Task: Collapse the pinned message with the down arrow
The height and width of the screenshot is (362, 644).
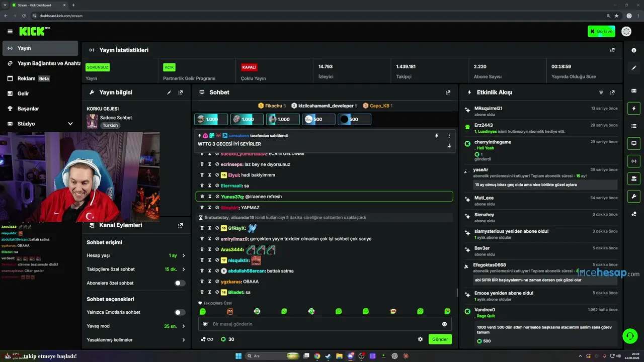Action: [449, 146]
